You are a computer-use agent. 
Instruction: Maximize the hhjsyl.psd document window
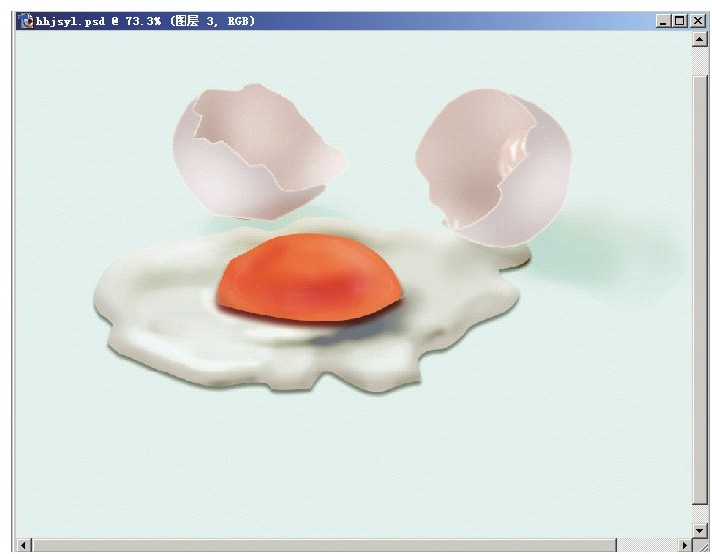680,21
